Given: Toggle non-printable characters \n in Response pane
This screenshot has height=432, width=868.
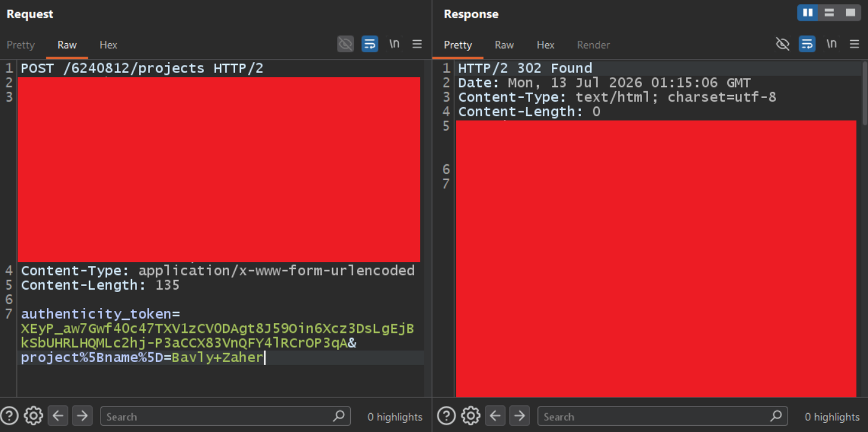Looking at the screenshot, I should click(831, 44).
